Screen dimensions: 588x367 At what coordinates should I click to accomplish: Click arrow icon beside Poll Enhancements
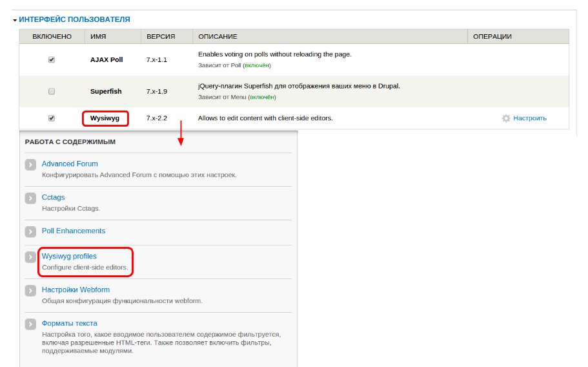point(30,231)
